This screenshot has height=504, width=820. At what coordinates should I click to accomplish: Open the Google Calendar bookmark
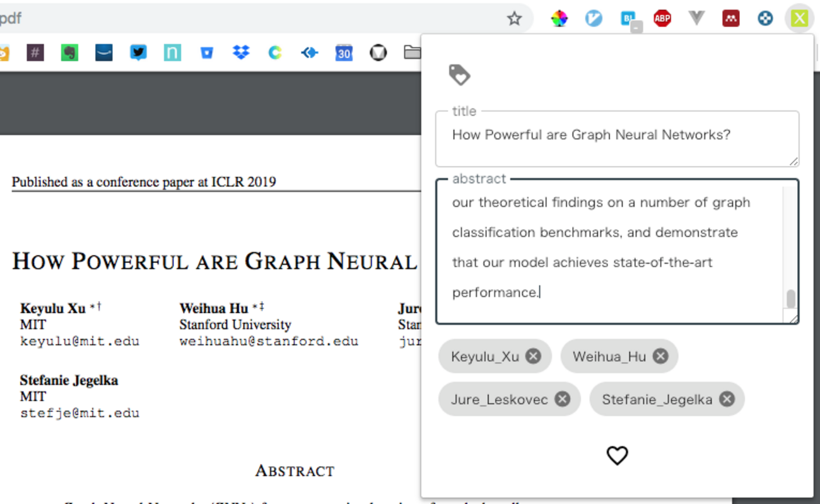pos(344,53)
